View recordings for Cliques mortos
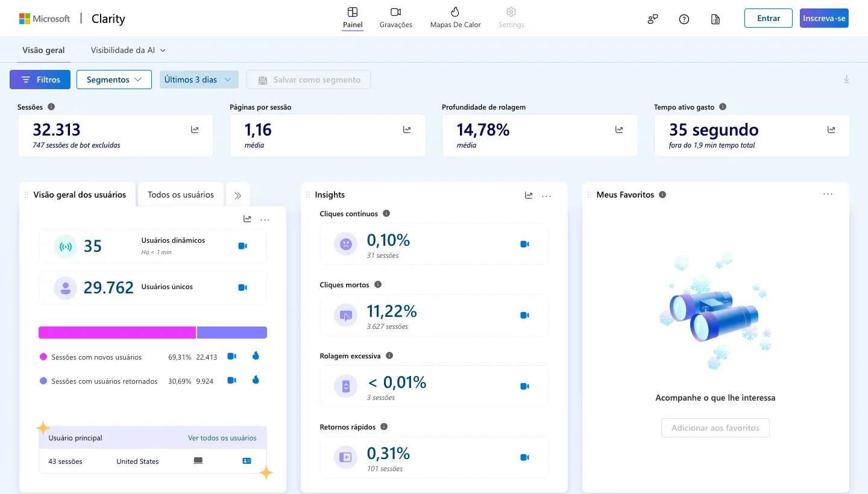 coord(524,315)
